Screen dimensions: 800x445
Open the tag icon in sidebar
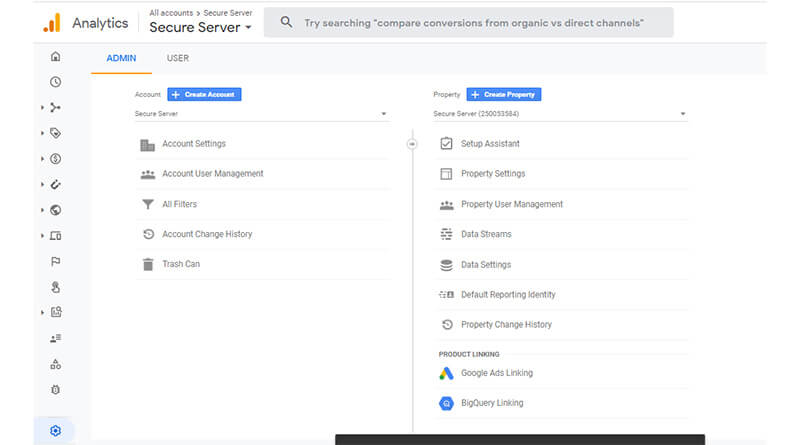point(56,133)
